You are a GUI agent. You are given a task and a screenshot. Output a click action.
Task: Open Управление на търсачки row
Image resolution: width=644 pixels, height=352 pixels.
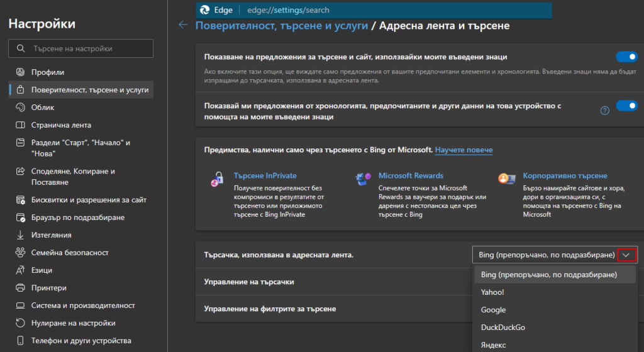pyautogui.click(x=334, y=282)
